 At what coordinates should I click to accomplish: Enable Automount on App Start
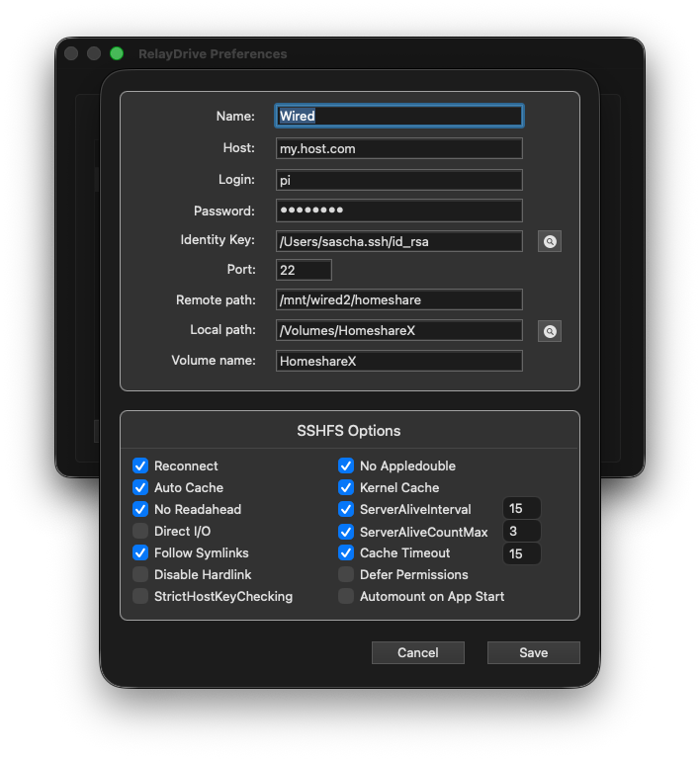click(x=346, y=596)
